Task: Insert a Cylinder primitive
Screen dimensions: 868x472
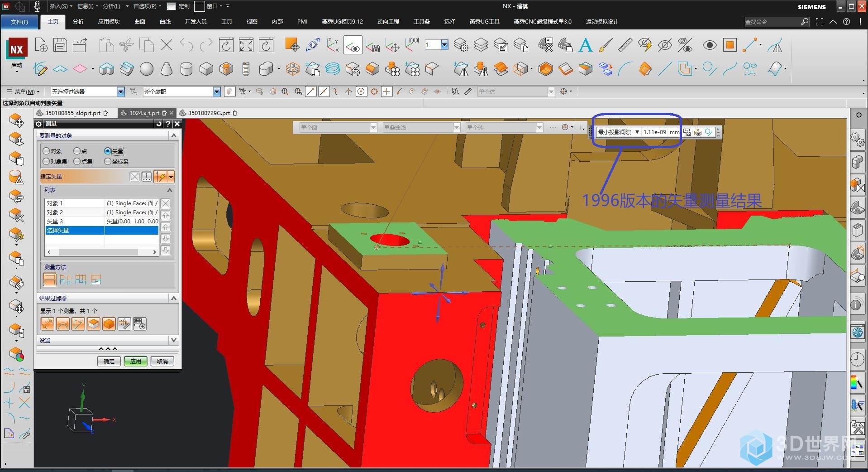Action: (x=186, y=69)
